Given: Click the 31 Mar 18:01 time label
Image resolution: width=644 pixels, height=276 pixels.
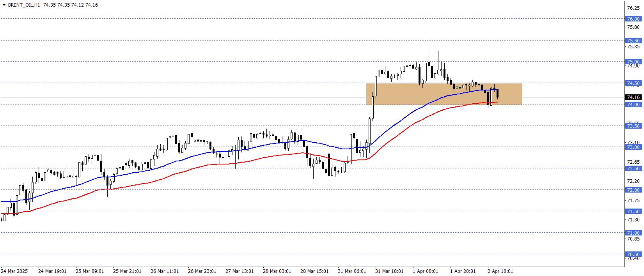Looking at the screenshot, I should [389, 271].
